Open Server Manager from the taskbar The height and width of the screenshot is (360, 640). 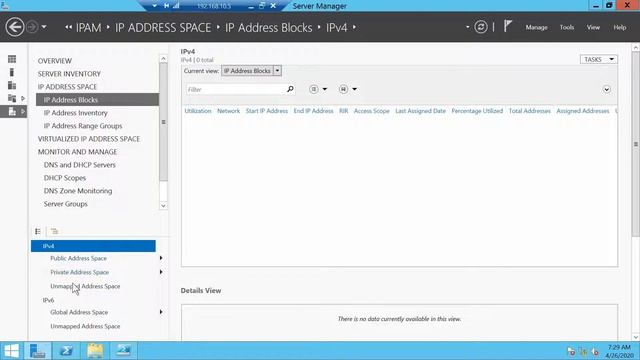tap(38, 351)
